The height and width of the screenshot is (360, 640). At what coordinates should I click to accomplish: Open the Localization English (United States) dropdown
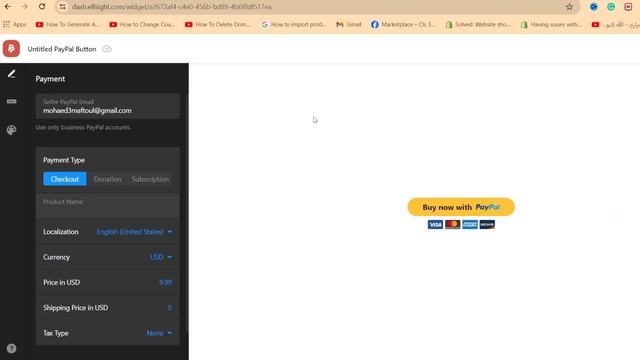click(134, 232)
